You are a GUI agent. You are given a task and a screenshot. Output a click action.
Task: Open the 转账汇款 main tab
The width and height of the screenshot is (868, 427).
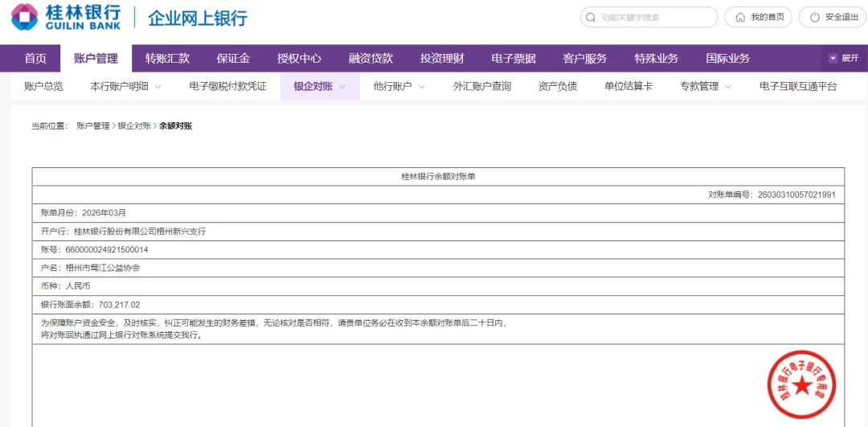point(168,58)
